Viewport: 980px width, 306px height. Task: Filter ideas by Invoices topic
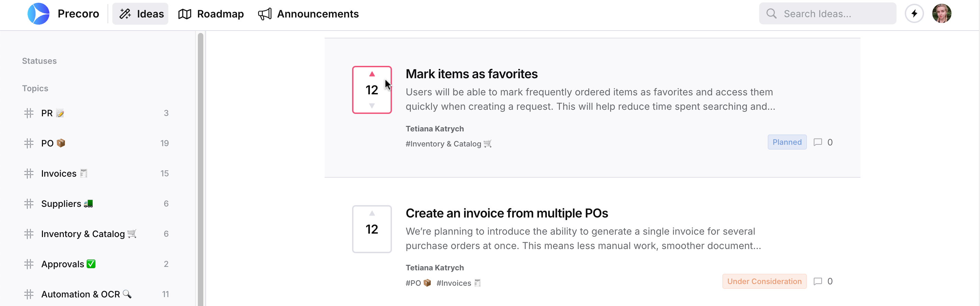[59, 174]
